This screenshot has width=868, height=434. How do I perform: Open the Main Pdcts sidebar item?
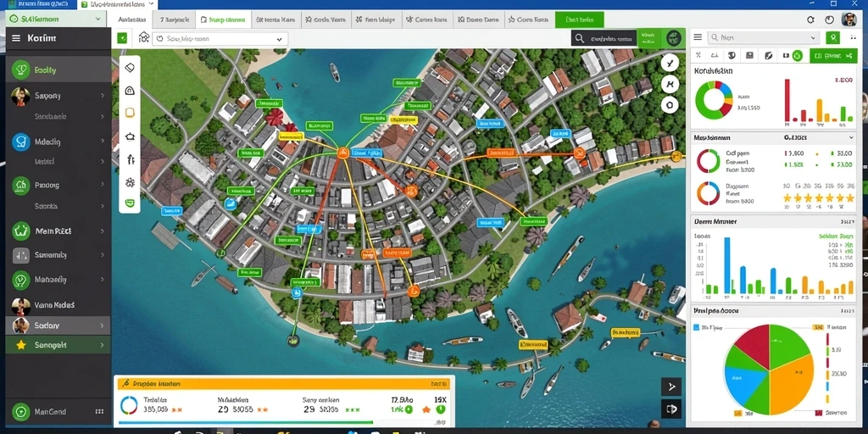tap(58, 231)
